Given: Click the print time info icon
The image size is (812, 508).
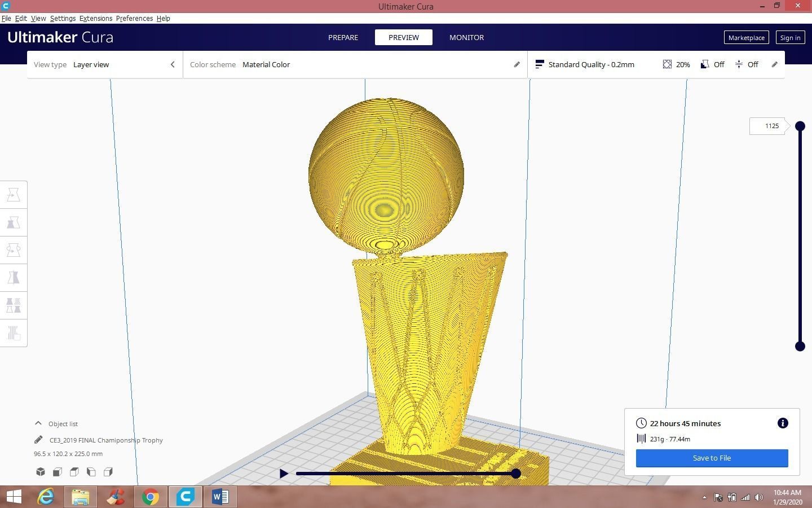Looking at the screenshot, I should coord(783,423).
